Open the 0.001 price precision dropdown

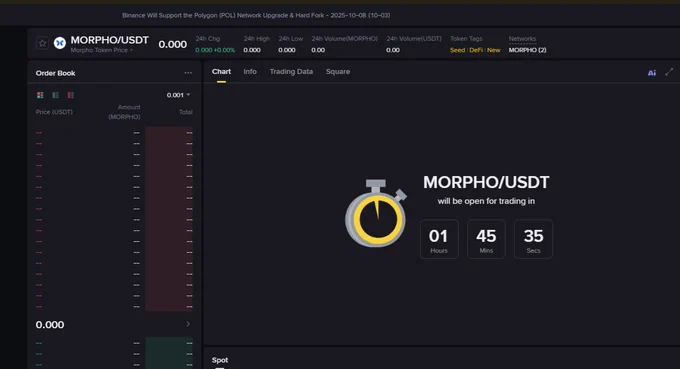coord(178,95)
